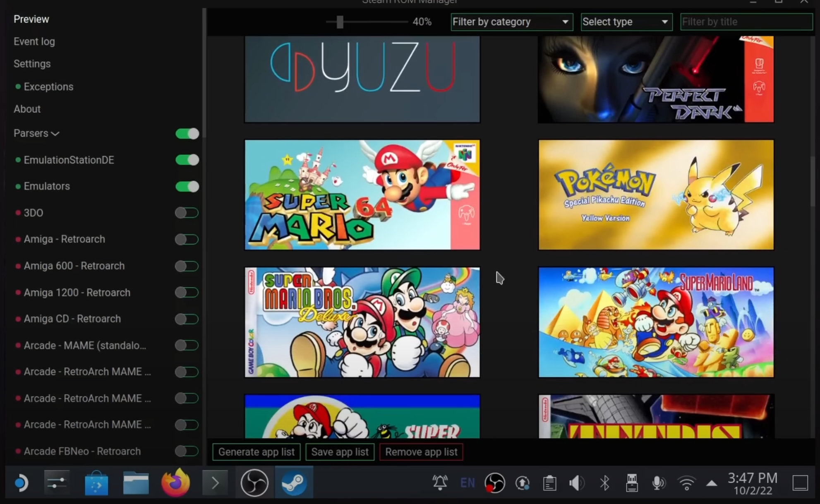Open the About page
Screen dimensions: 820x504
pyautogui.click(x=27, y=109)
